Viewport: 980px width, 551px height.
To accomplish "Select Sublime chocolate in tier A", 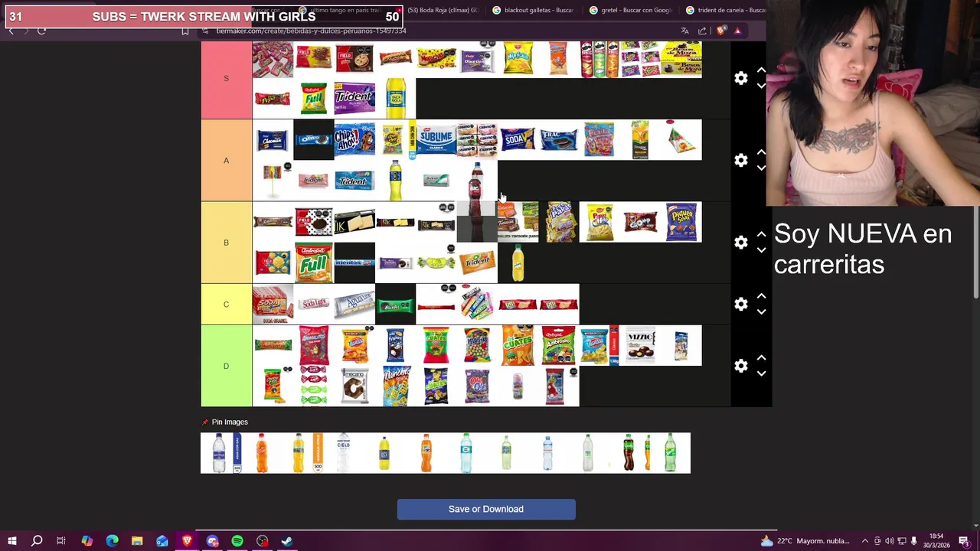I will [x=436, y=139].
